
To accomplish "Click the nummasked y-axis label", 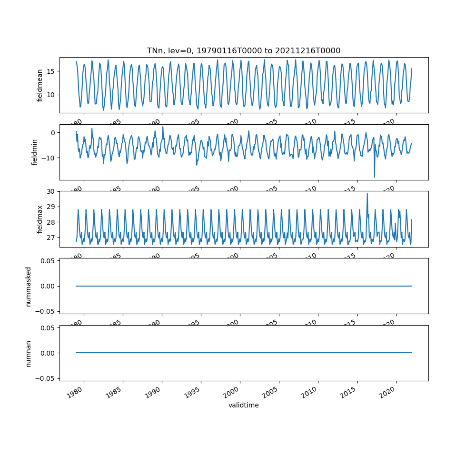I will (28, 286).
